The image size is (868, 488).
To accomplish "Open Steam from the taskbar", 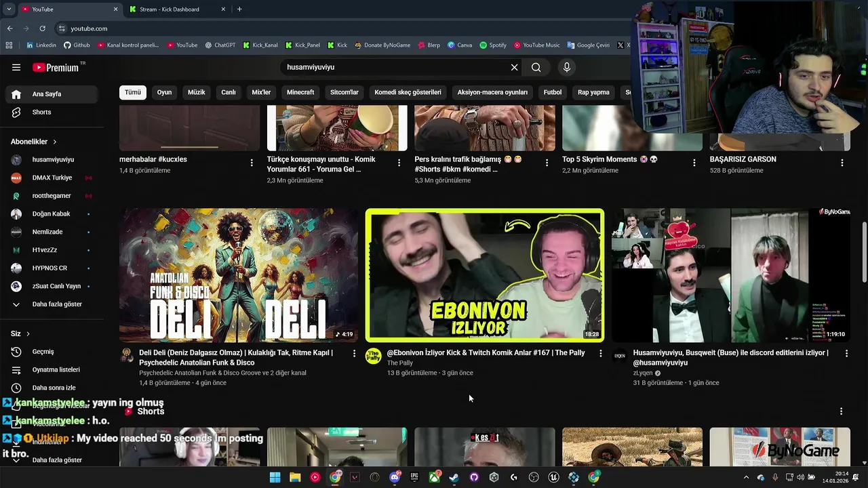I will click(454, 477).
